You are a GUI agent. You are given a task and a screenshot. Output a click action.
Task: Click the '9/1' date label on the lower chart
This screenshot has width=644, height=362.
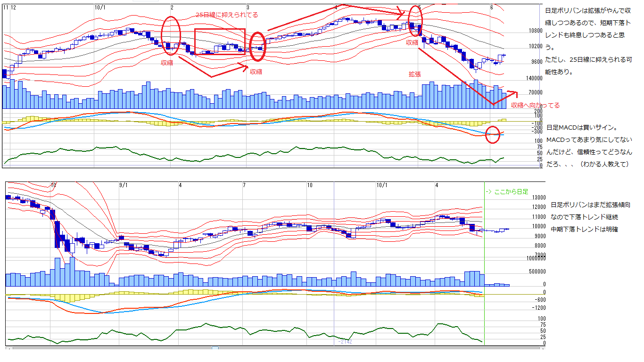[124, 185]
